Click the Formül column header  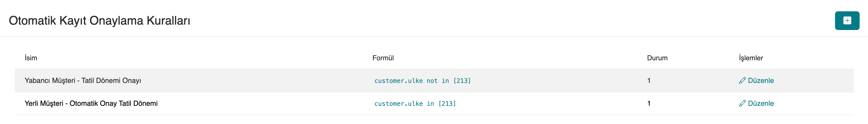(x=383, y=58)
